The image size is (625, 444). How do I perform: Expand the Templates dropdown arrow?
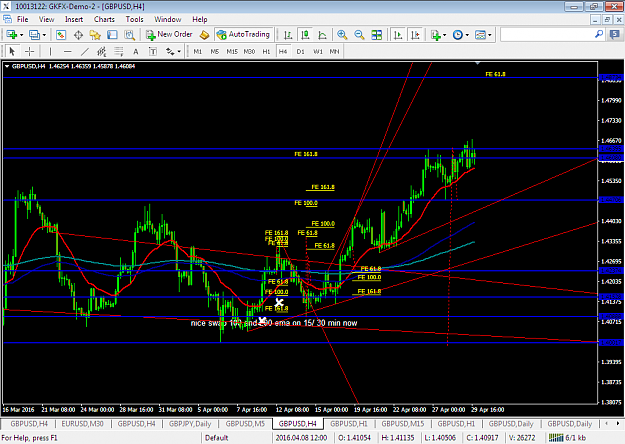pyautogui.click(x=489, y=35)
